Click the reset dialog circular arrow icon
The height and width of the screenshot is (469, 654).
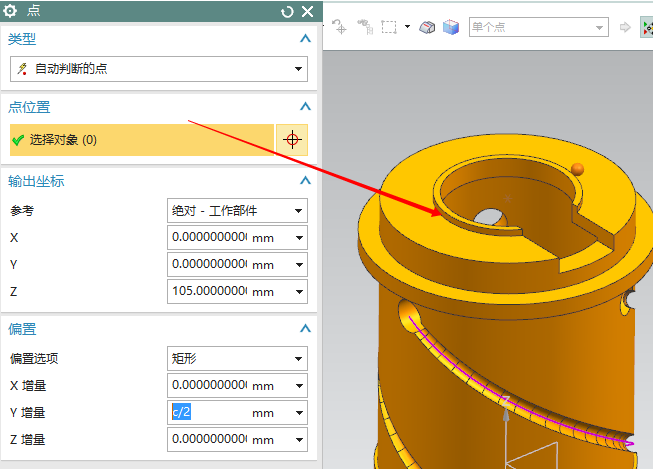288,12
